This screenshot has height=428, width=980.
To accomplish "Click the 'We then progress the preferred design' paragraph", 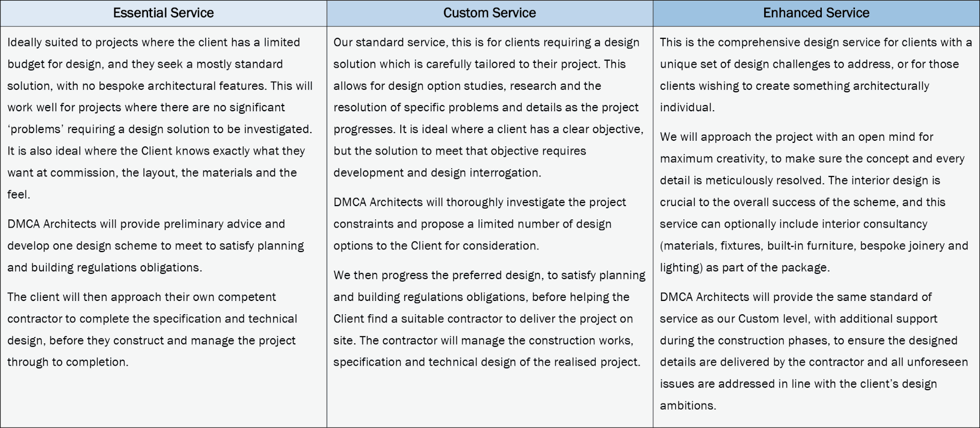I will coord(489,318).
